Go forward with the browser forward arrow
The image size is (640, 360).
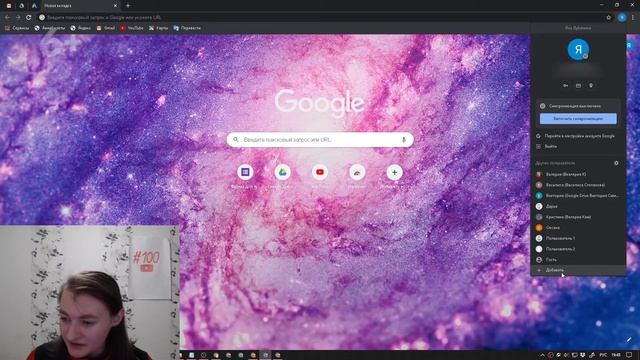tap(18, 18)
